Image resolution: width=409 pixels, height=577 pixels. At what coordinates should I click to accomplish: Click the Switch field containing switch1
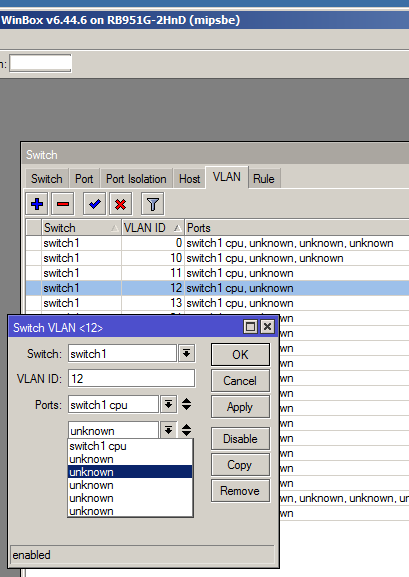click(122, 354)
